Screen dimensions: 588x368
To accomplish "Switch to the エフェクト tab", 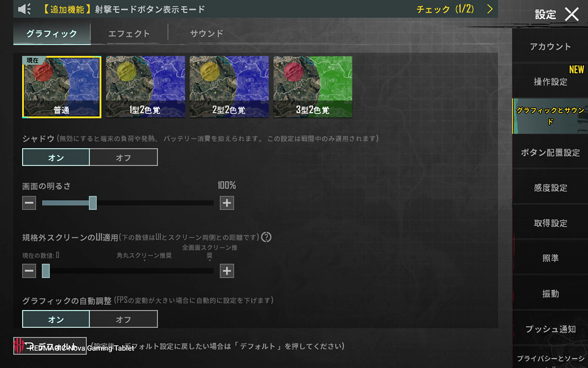I will (x=129, y=34).
